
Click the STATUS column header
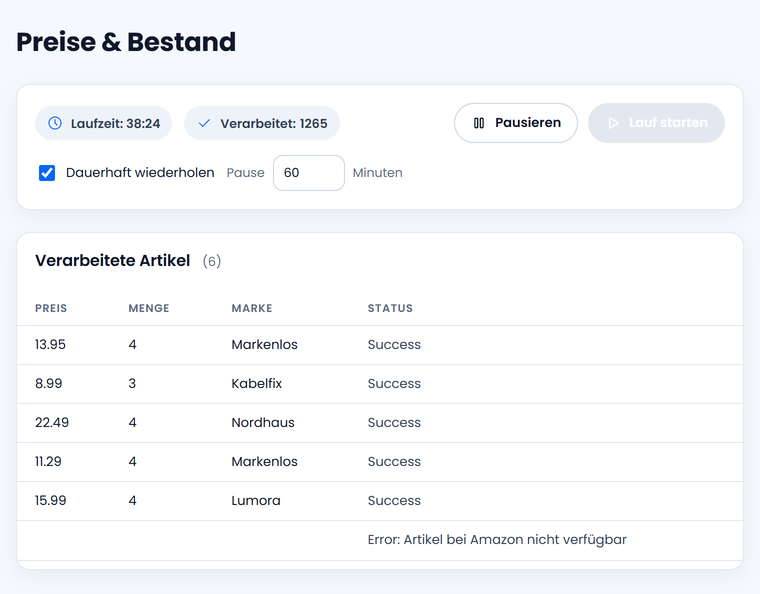(390, 308)
